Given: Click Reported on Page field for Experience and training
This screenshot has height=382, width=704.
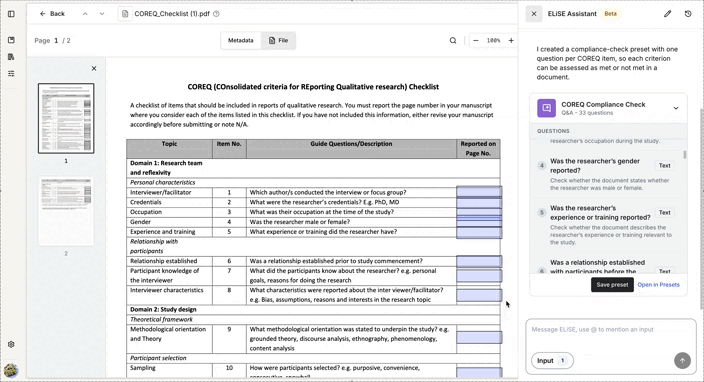Looking at the screenshot, I should [479, 233].
